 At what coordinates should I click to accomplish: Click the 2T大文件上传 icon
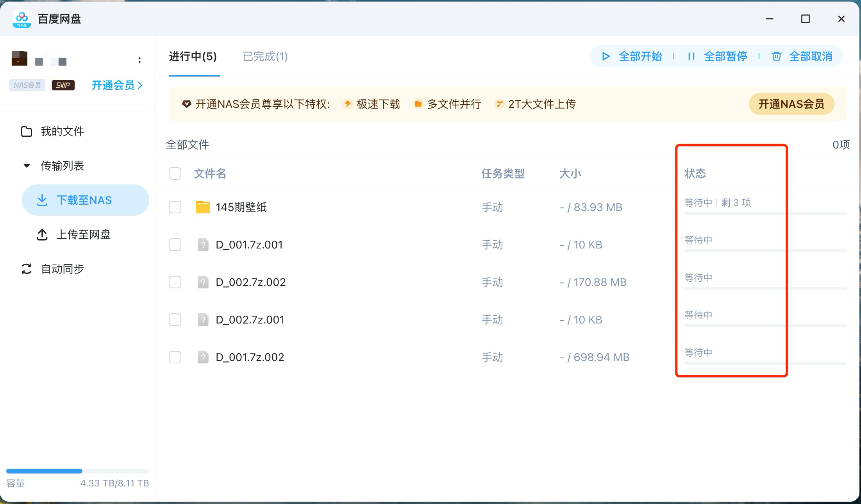tap(499, 104)
